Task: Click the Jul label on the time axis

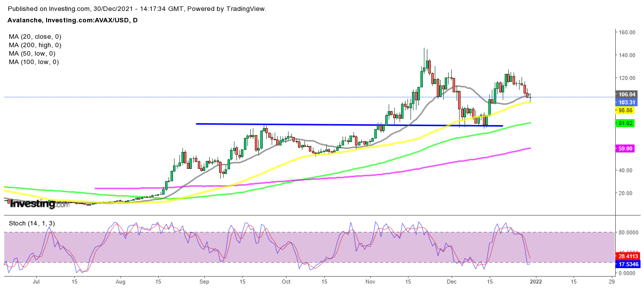Action: pyautogui.click(x=36, y=281)
